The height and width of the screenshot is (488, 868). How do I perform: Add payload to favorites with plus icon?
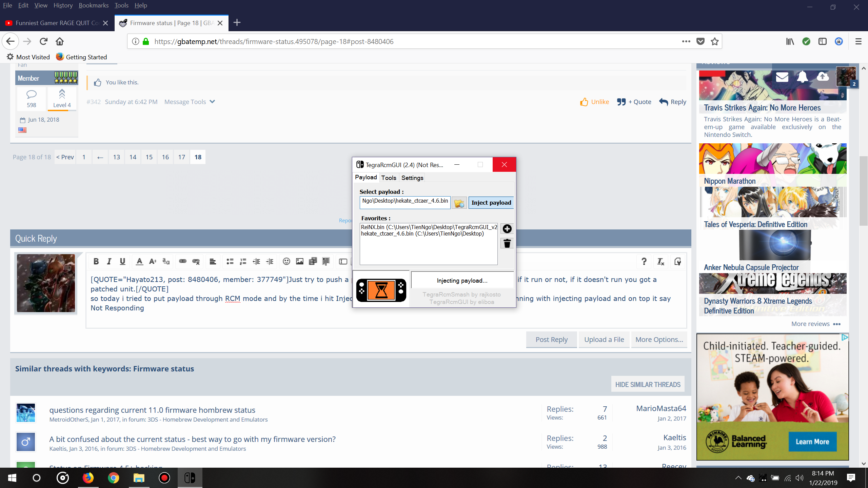(x=507, y=229)
